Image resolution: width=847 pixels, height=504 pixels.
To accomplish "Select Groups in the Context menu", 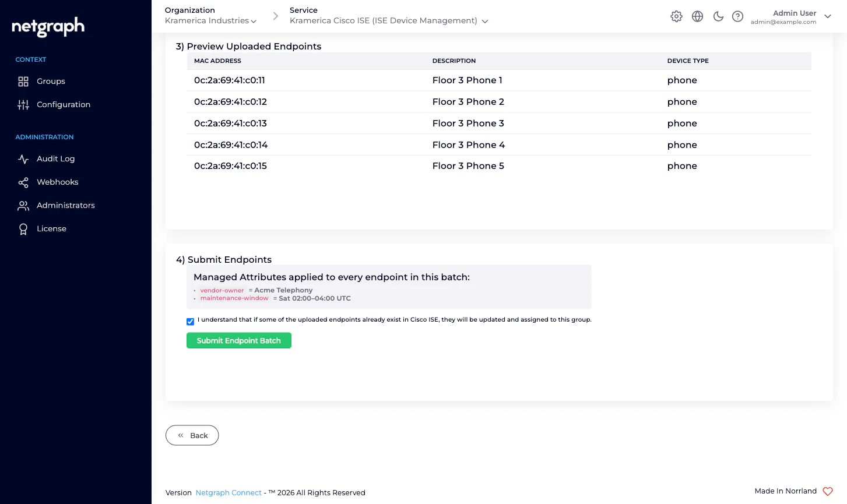I will 51,82.
